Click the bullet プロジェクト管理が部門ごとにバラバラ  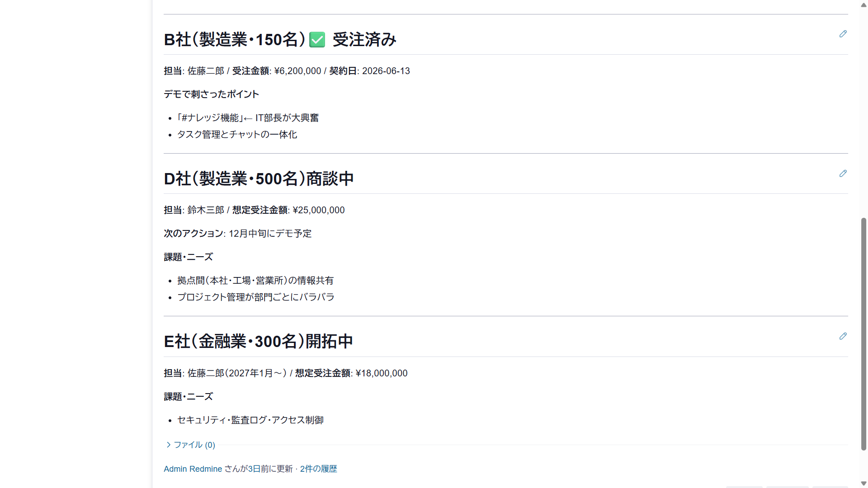[x=255, y=297]
